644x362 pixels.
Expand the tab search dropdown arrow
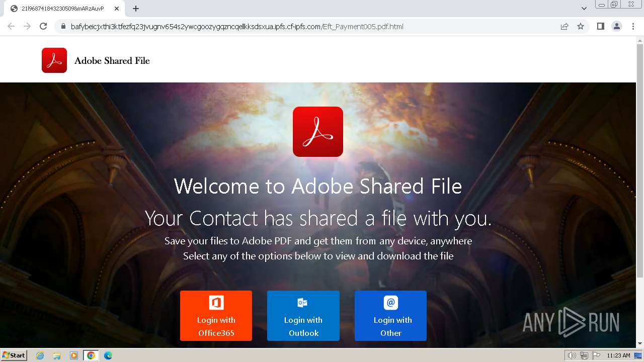[x=584, y=9]
